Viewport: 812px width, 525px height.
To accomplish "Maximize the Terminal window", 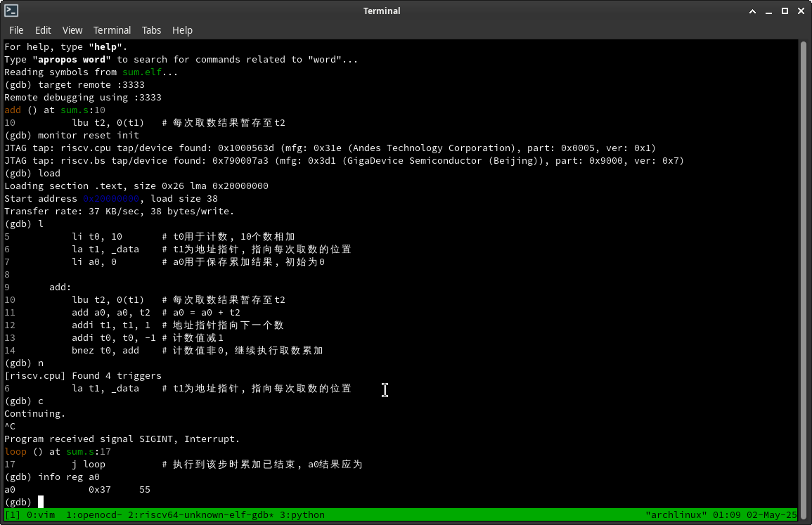I will 785,11.
